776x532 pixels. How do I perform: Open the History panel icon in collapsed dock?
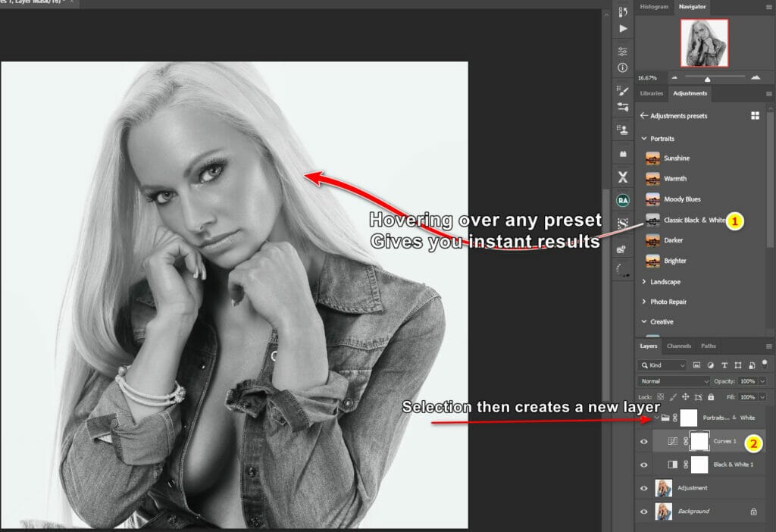pos(623,11)
